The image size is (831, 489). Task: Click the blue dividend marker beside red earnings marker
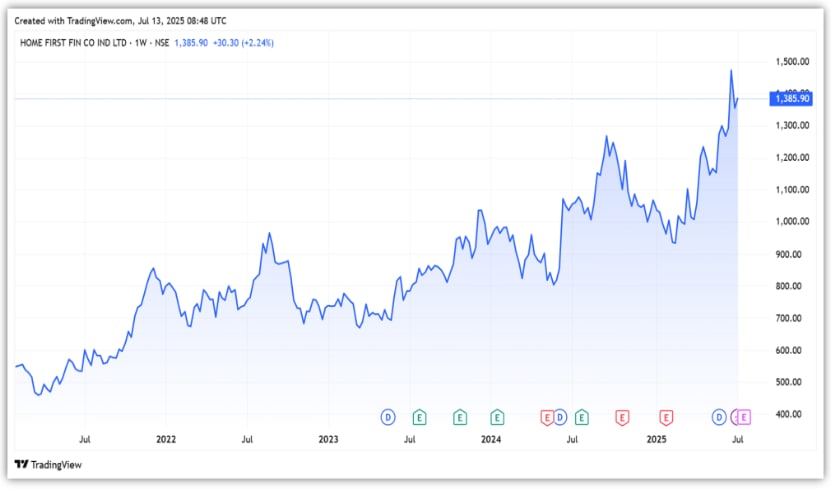560,416
